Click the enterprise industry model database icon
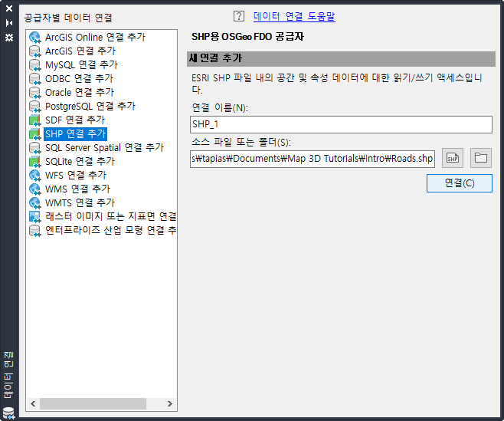Viewport: 504px width, 421px height. tap(35, 231)
